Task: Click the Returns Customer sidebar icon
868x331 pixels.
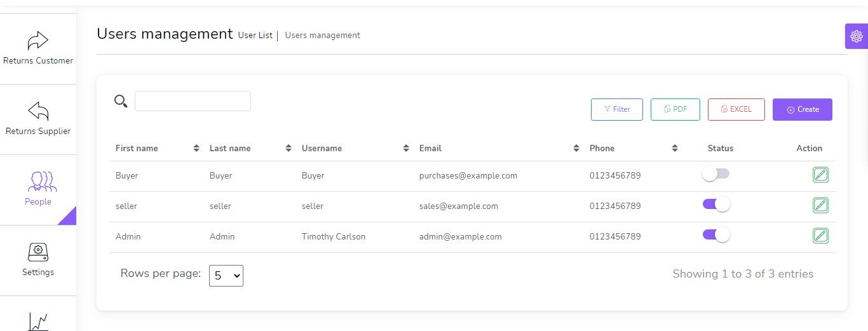Action: click(38, 42)
